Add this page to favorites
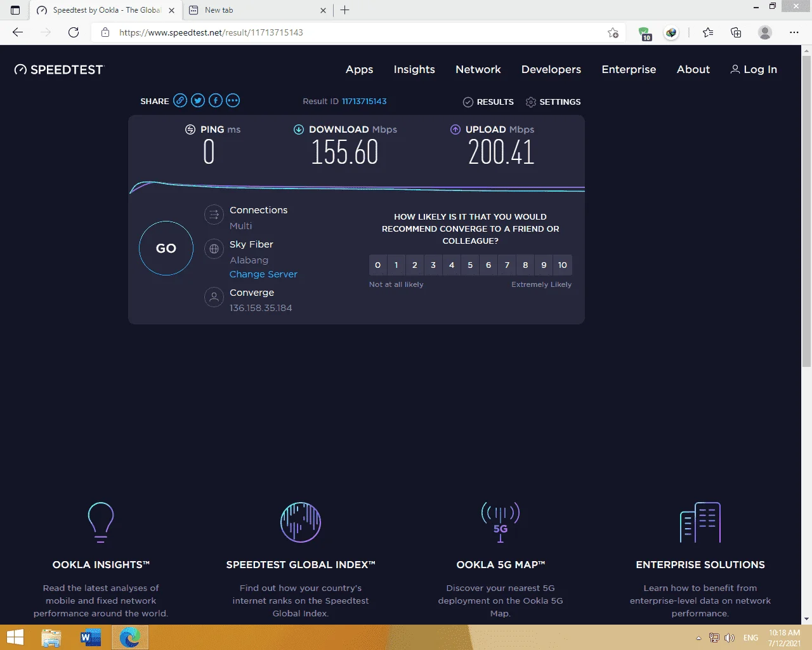Image resolution: width=812 pixels, height=650 pixels. click(x=613, y=32)
